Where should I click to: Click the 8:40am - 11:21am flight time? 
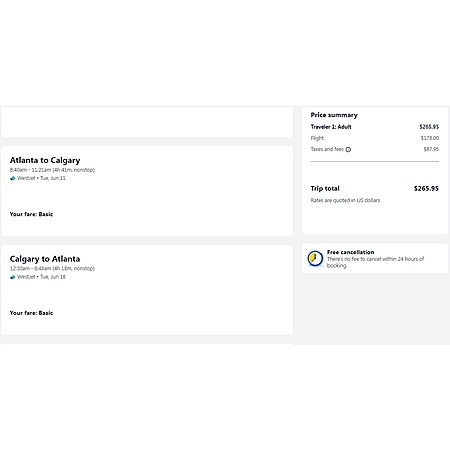[x=30, y=170]
